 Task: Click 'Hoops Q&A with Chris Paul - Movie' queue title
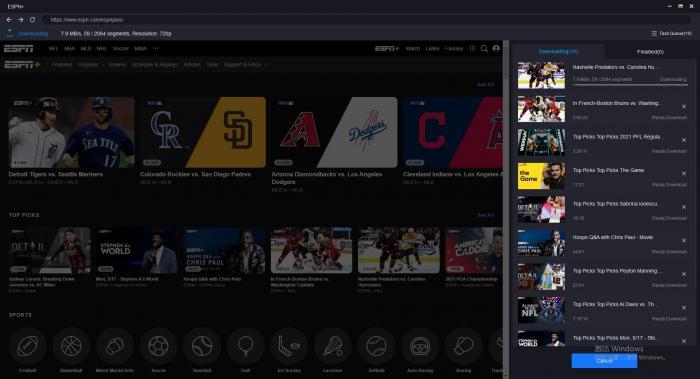(x=612, y=237)
